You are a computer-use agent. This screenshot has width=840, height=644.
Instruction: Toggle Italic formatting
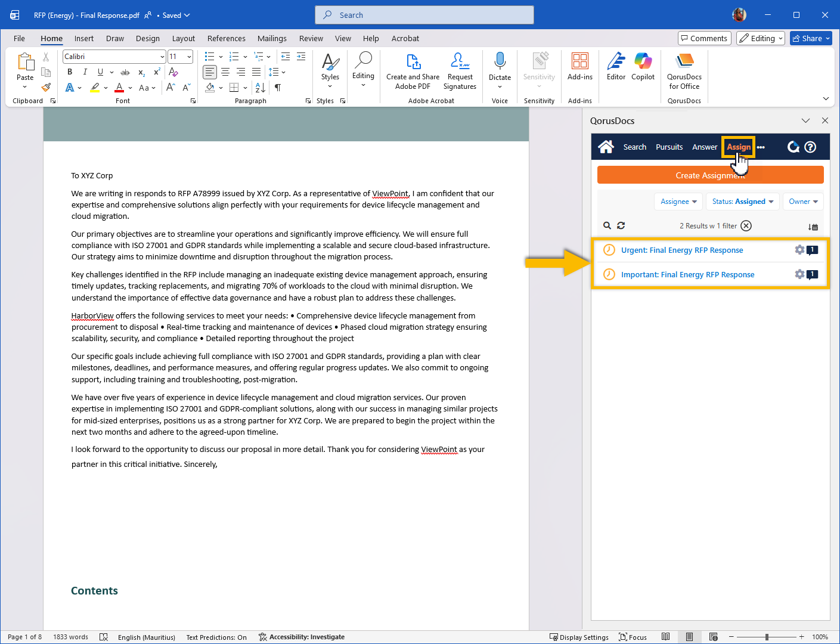click(85, 72)
